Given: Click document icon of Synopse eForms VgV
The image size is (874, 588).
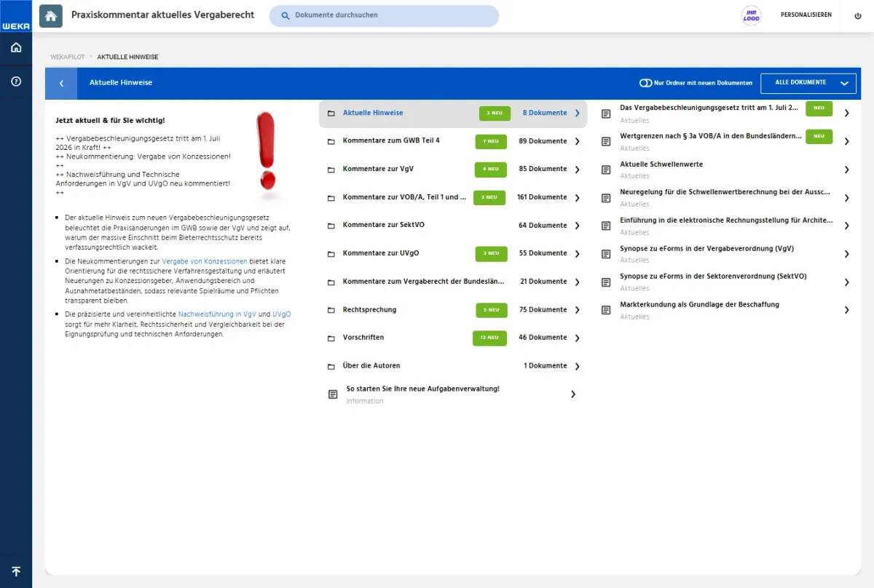Looking at the screenshot, I should 606,254.
